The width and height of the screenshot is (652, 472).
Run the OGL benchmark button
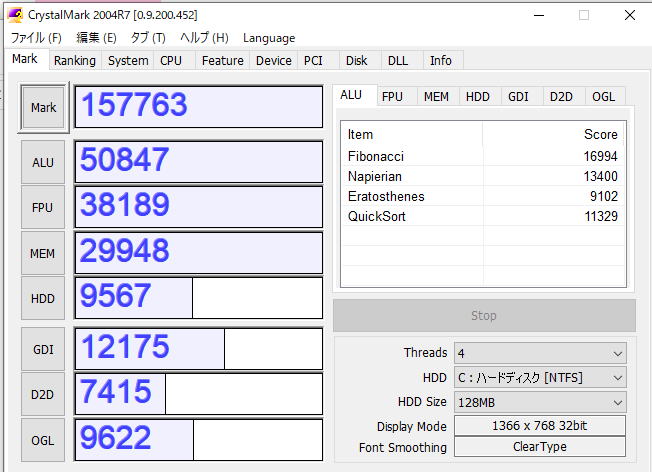tap(43, 440)
